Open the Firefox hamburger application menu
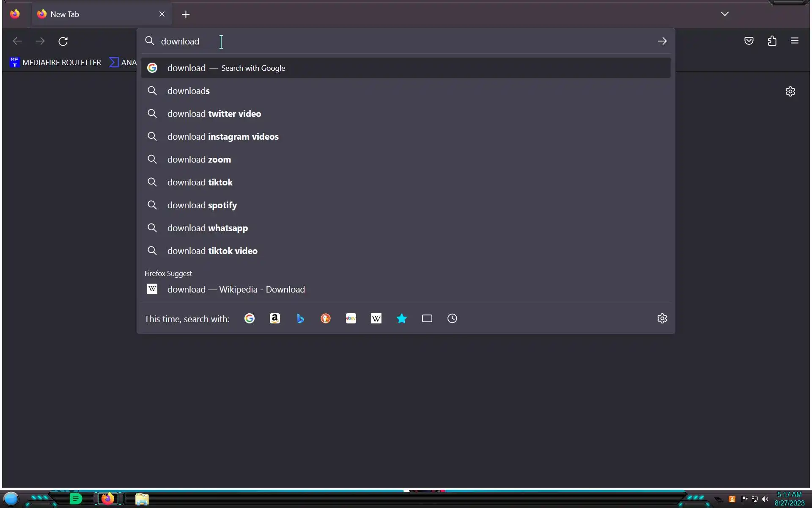812x508 pixels. 795,41
